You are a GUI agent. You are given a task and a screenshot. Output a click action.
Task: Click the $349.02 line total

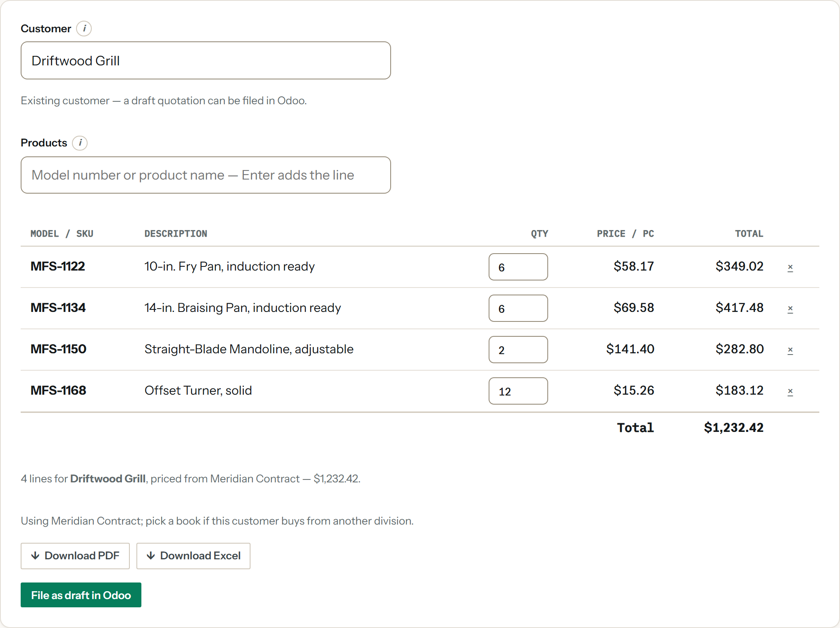[740, 266]
